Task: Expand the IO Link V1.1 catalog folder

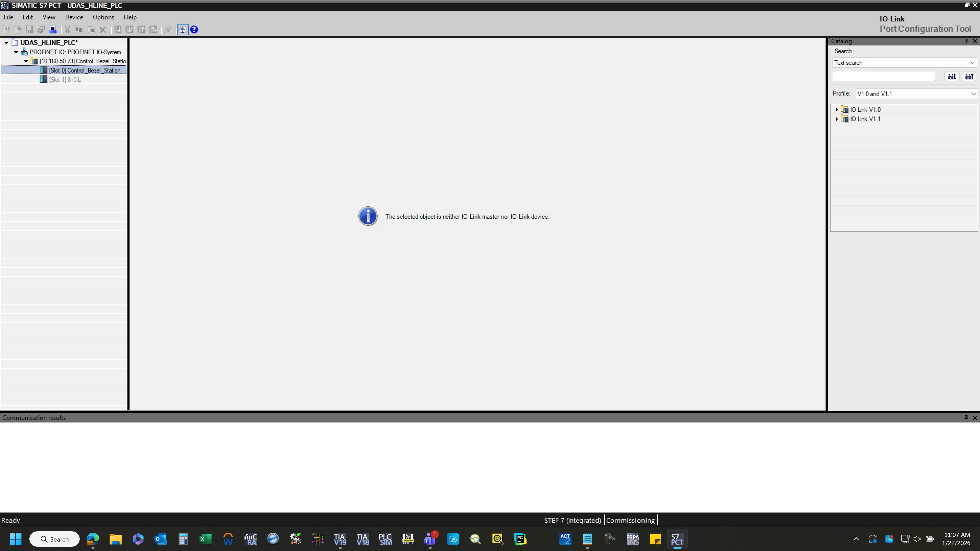Action: (x=836, y=119)
